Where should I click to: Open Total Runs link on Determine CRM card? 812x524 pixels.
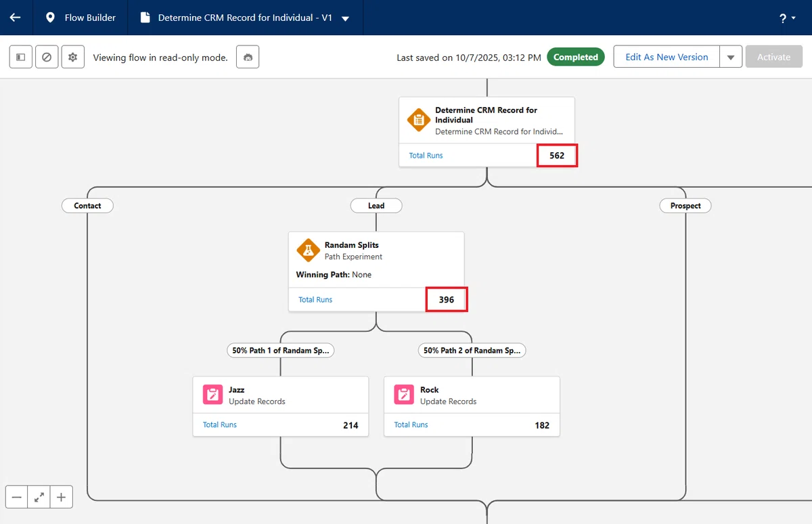pyautogui.click(x=426, y=156)
